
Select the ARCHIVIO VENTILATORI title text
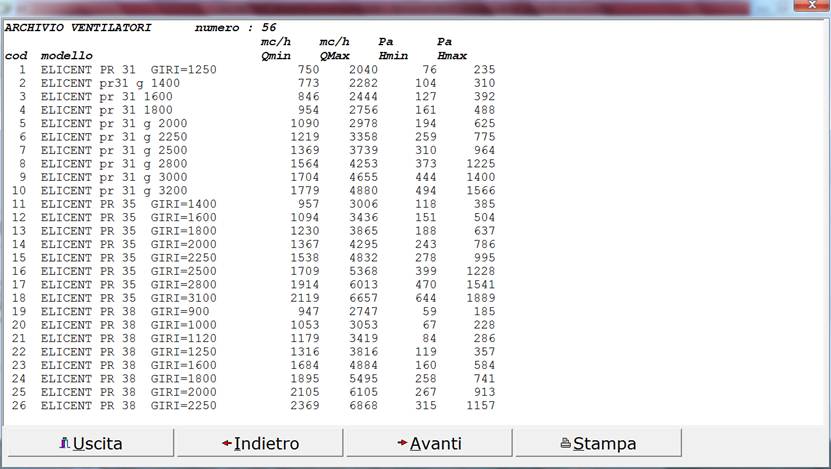78,28
